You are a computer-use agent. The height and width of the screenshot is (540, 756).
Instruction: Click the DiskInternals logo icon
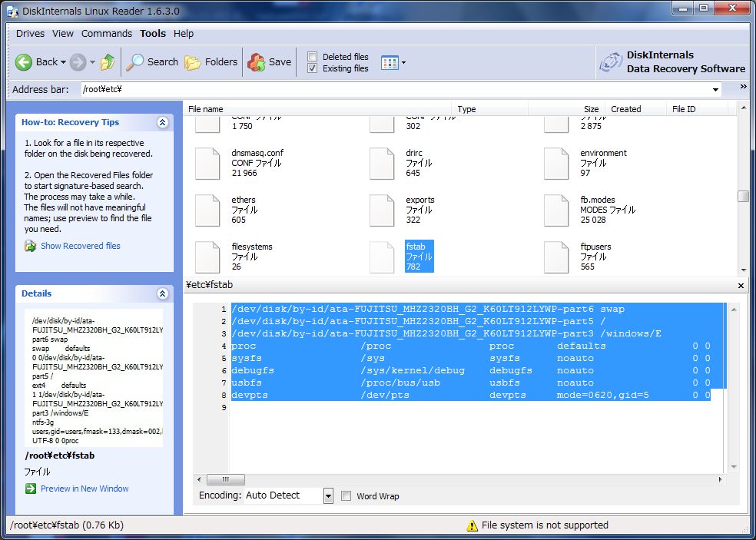(610, 62)
